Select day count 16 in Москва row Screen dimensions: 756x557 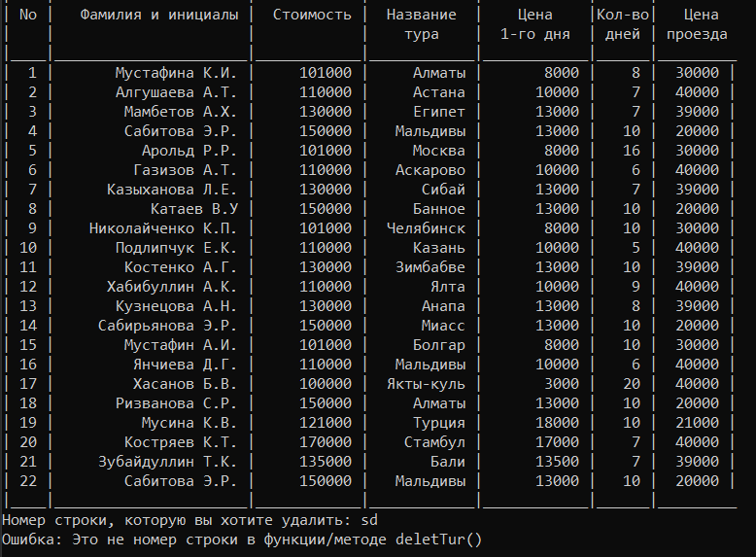click(631, 151)
